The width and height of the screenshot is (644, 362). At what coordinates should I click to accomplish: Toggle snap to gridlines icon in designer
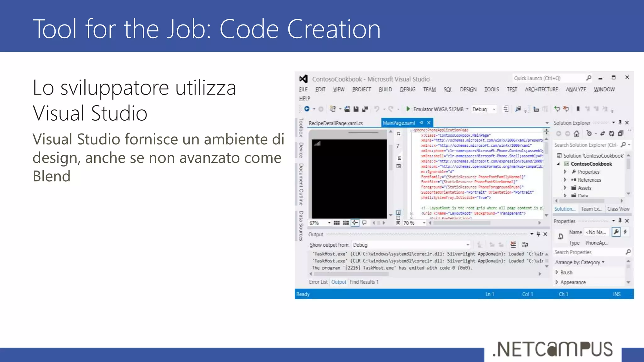(x=346, y=223)
